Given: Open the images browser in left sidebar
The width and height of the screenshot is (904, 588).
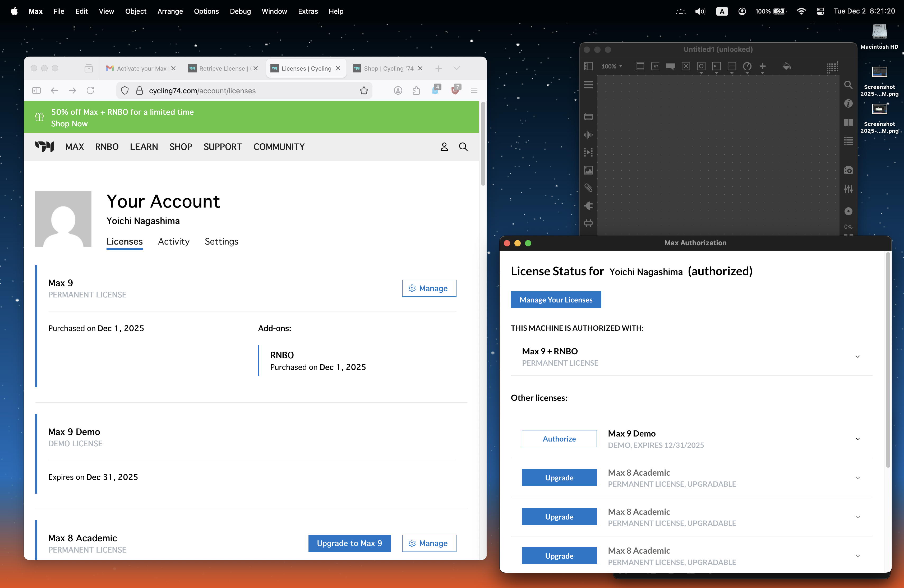Looking at the screenshot, I should [x=588, y=170].
